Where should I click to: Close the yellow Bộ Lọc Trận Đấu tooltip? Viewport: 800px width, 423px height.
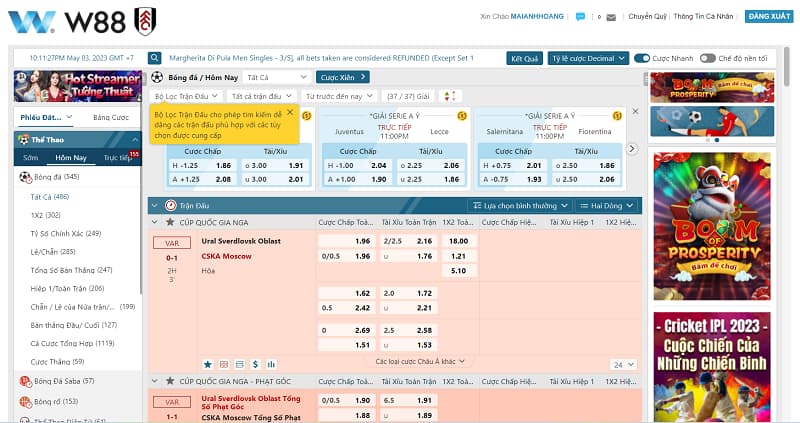(x=290, y=113)
